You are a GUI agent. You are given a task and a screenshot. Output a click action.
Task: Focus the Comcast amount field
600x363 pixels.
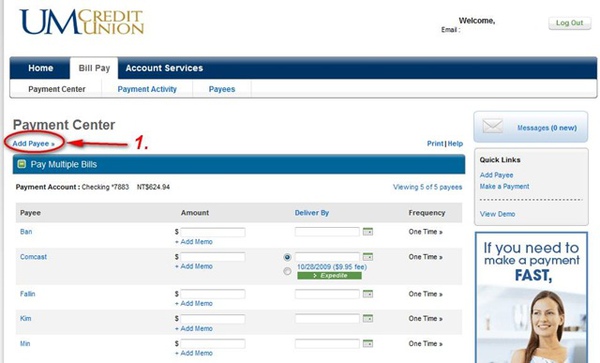pyautogui.click(x=213, y=257)
